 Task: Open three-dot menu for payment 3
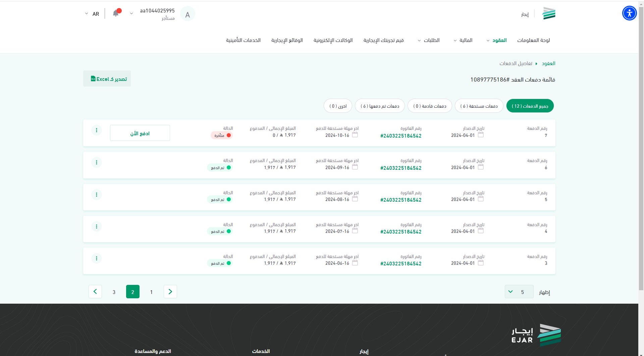click(97, 258)
